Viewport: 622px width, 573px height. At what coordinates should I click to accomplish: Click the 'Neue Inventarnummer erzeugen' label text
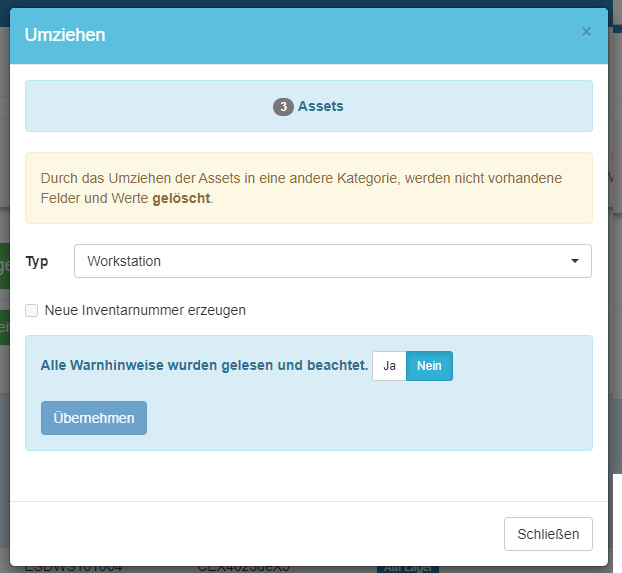click(x=145, y=310)
